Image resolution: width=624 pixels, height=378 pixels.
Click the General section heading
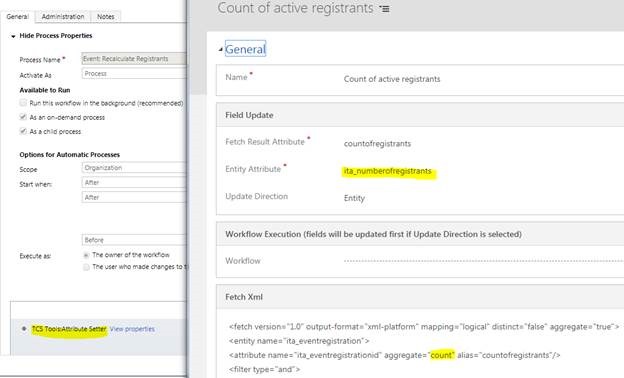point(245,49)
